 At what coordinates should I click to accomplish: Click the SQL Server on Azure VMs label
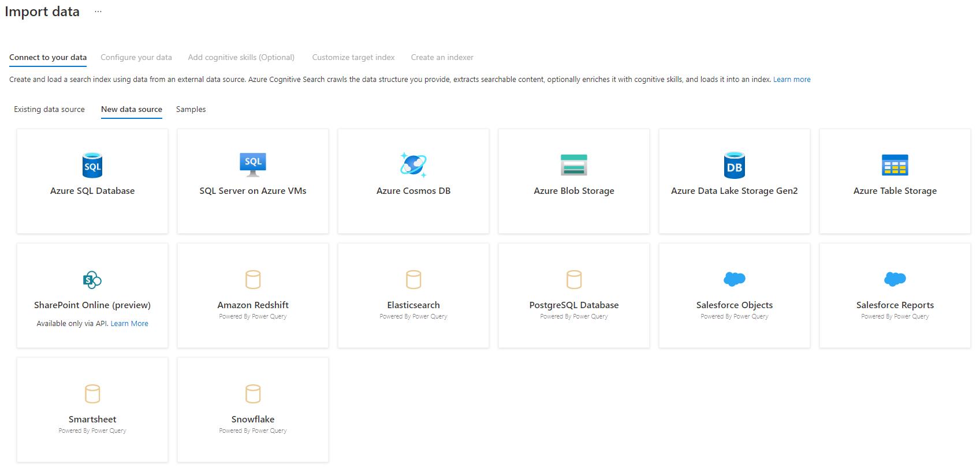(253, 191)
